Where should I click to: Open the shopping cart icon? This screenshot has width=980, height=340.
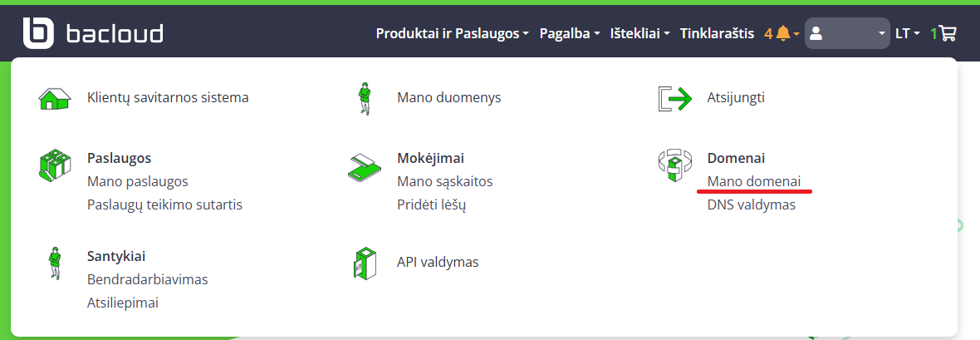point(947,33)
